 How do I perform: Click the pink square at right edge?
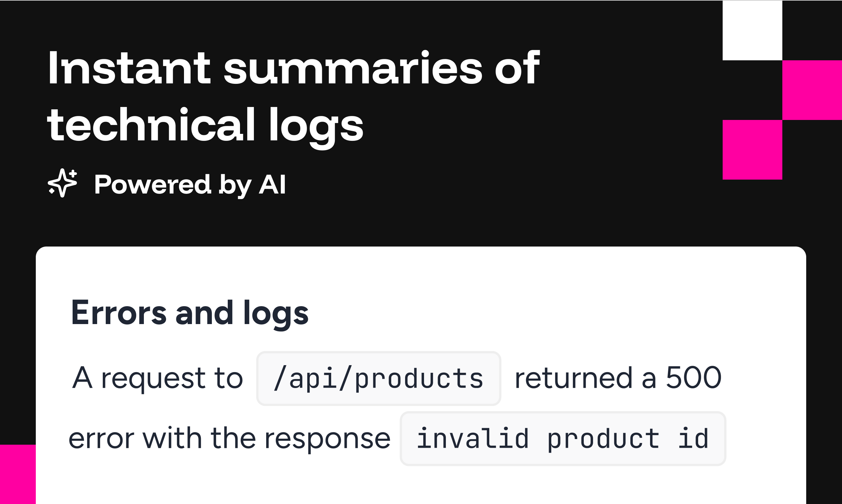click(812, 90)
